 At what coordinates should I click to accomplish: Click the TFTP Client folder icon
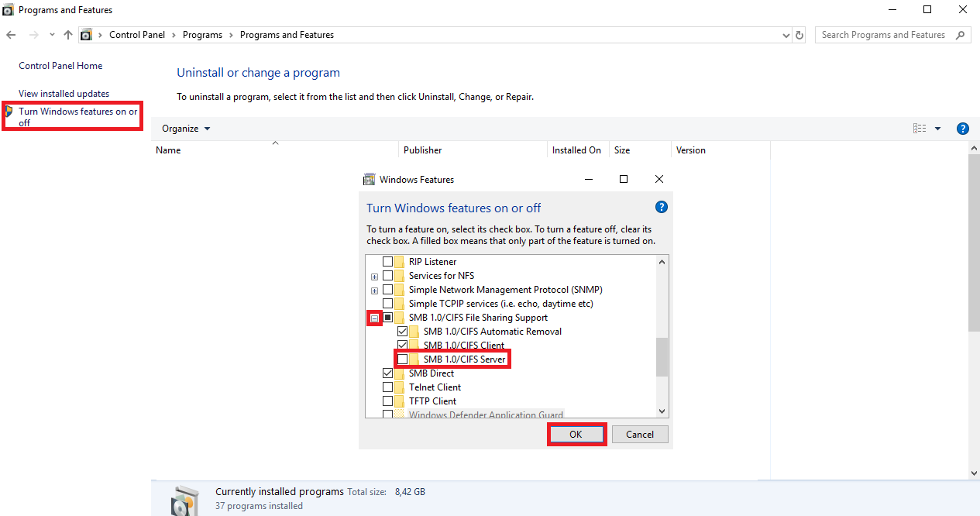click(x=400, y=401)
